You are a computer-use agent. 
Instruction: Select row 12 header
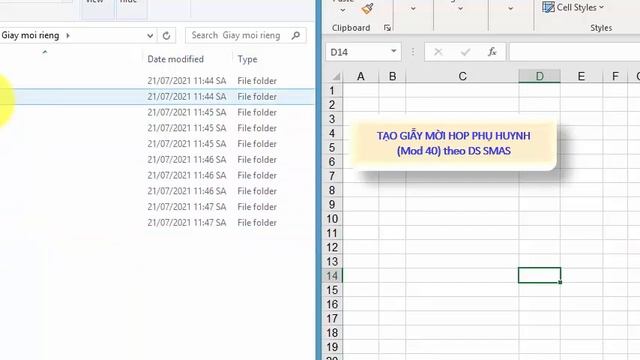coord(332,247)
